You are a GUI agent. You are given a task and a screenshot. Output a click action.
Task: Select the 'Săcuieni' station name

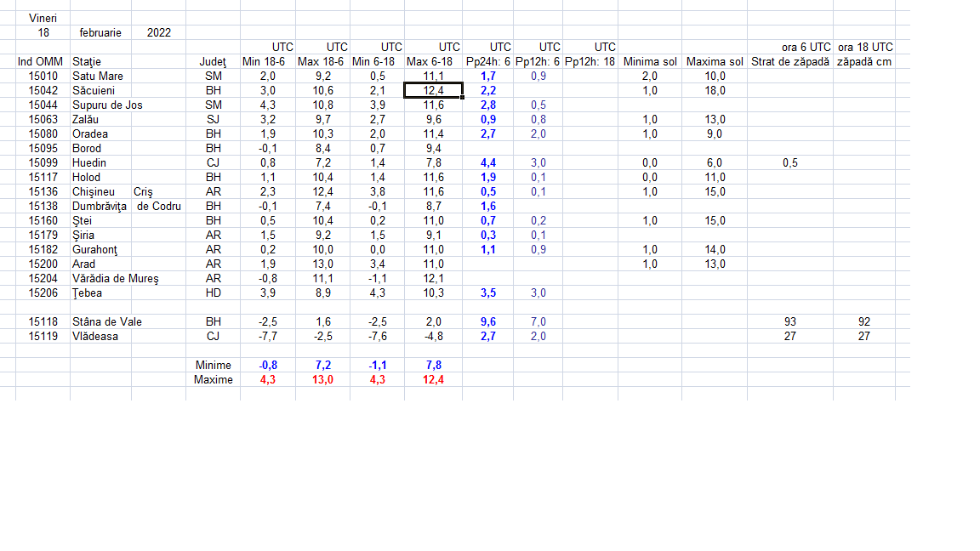(x=94, y=91)
